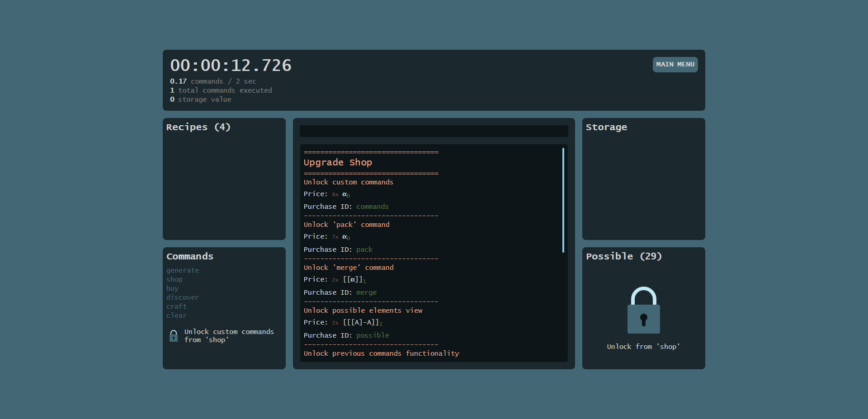Click the Recipes (4) panel header
Screen dimensions: 868x419
pyautogui.click(x=198, y=127)
